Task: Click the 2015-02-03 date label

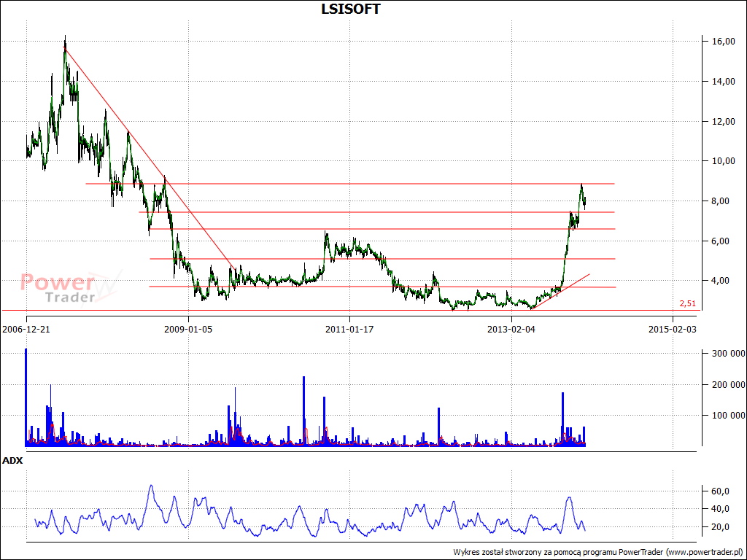Action: click(672, 329)
